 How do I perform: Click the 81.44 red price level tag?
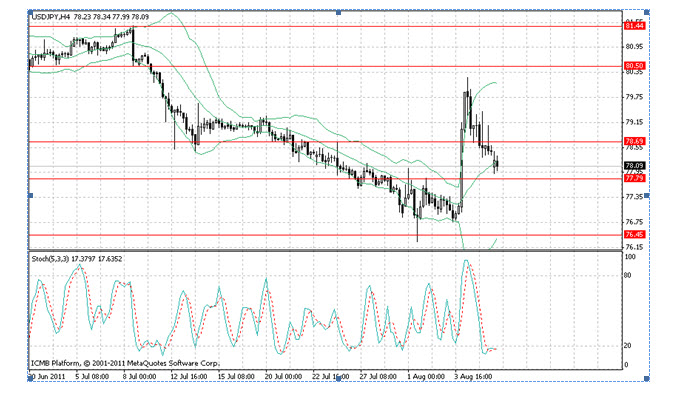pos(633,25)
